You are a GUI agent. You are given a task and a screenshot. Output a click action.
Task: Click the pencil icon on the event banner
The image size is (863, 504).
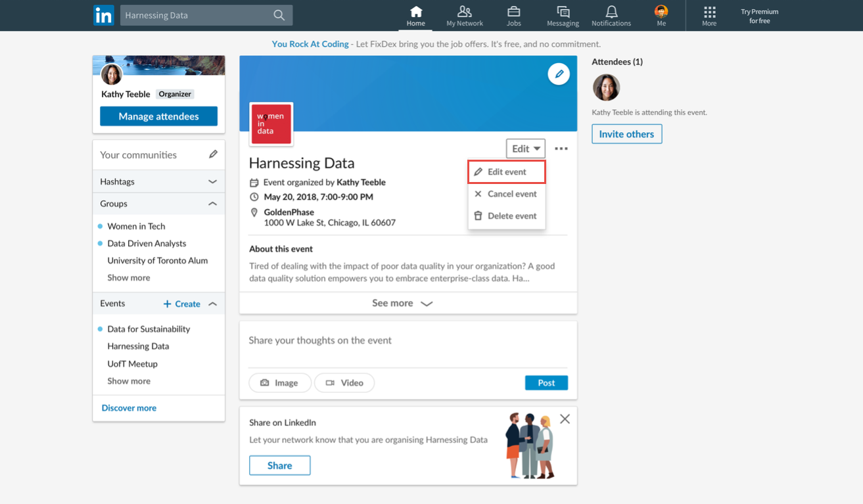(558, 74)
